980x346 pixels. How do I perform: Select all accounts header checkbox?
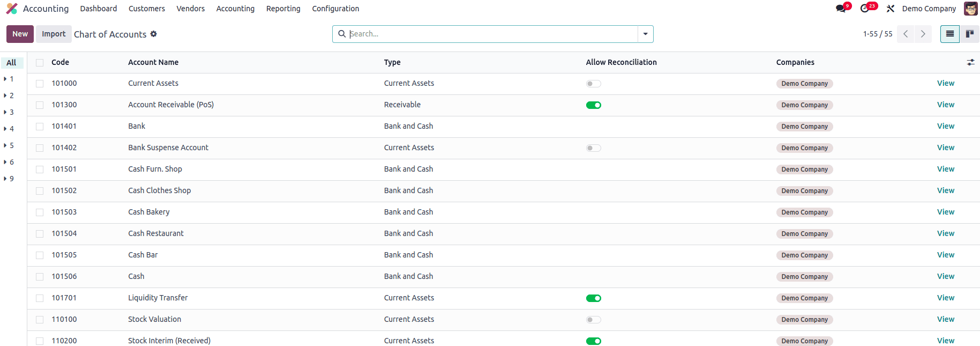tap(40, 63)
